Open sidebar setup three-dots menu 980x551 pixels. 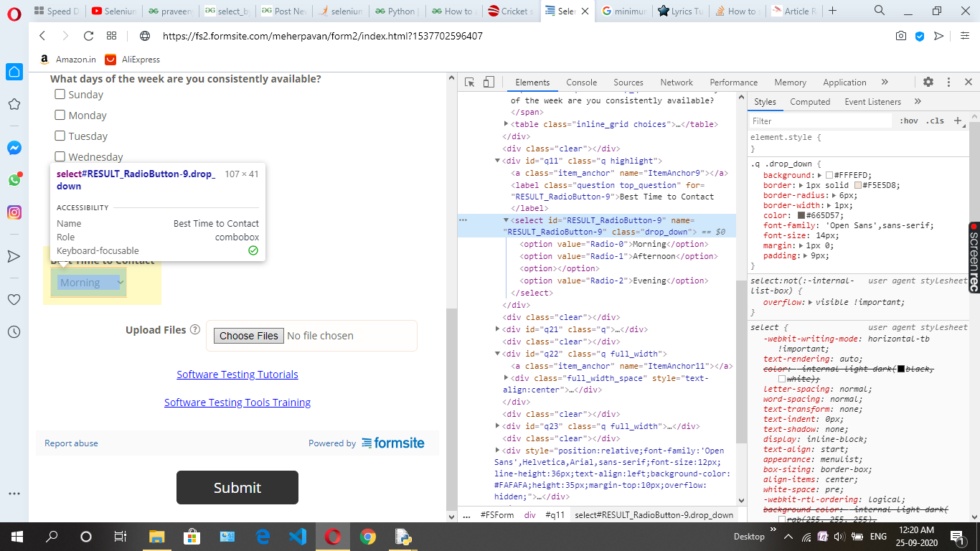[x=14, y=494]
